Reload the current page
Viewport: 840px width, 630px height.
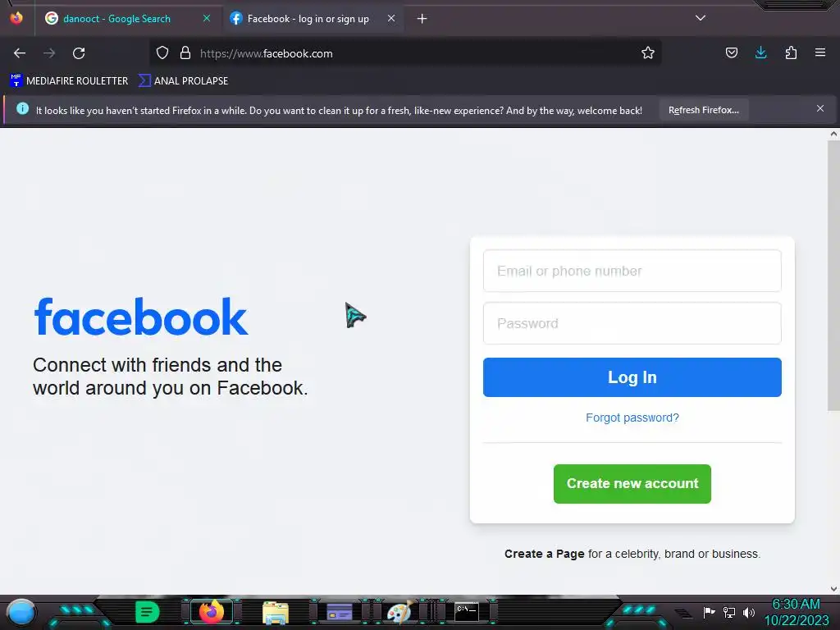(x=79, y=53)
